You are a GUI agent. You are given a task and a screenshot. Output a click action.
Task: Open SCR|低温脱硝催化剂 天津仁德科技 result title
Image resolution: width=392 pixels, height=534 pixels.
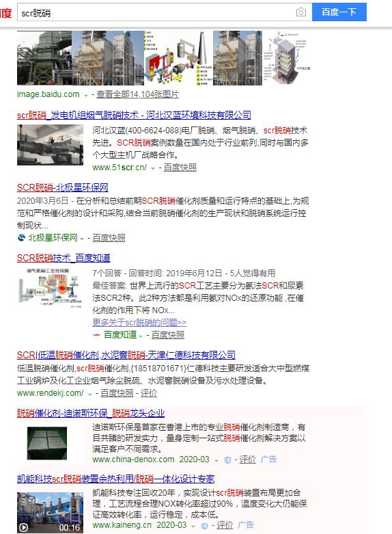point(126,355)
